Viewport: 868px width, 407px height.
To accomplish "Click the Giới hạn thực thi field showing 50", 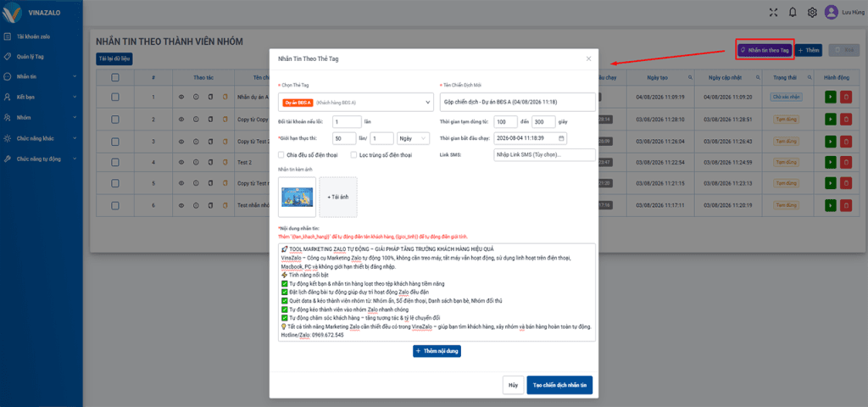I will (344, 138).
